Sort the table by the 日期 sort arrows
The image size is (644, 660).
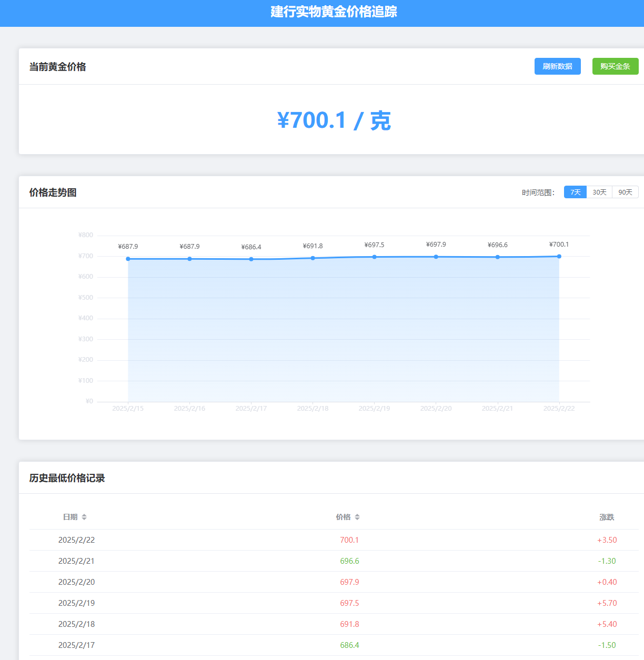[x=84, y=517]
